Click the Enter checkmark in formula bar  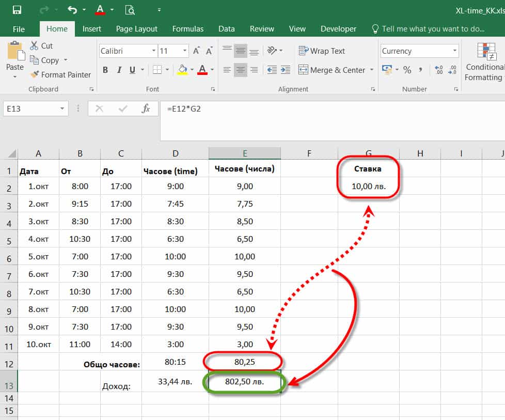click(x=123, y=108)
